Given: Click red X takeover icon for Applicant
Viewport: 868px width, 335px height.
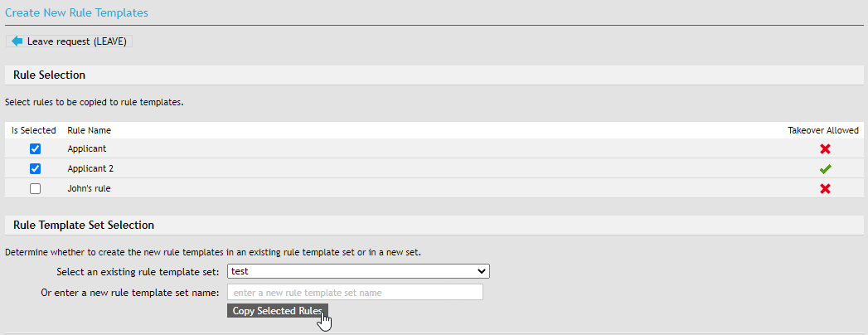Looking at the screenshot, I should click(x=825, y=149).
